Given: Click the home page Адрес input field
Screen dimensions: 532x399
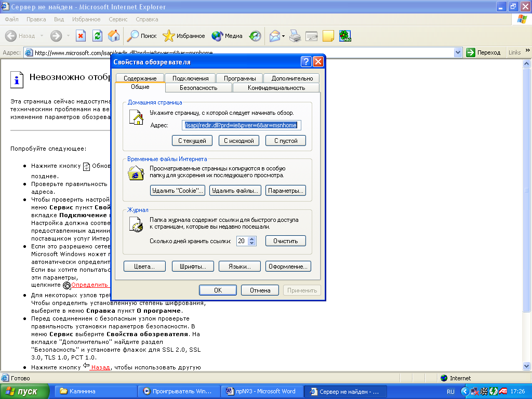Looking at the screenshot, I should [241, 125].
